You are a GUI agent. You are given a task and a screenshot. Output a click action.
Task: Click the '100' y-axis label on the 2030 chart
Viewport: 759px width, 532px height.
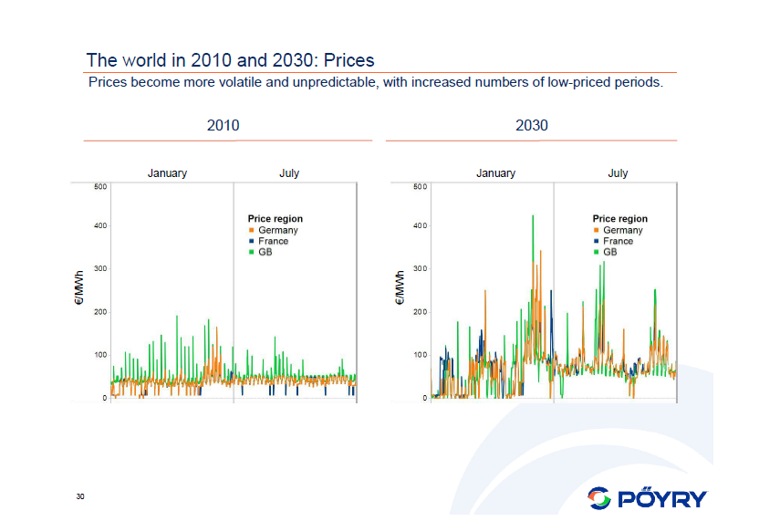point(421,355)
